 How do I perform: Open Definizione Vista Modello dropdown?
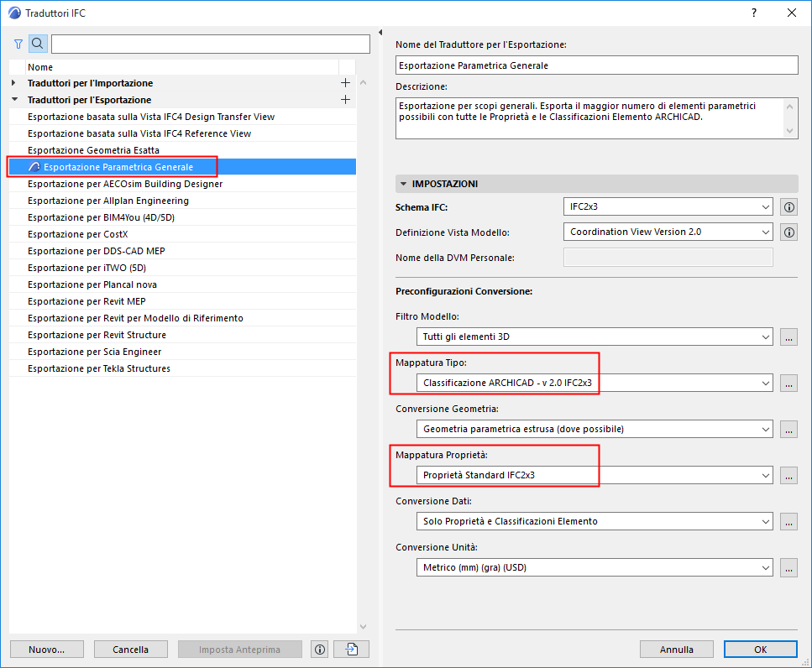[x=668, y=232]
